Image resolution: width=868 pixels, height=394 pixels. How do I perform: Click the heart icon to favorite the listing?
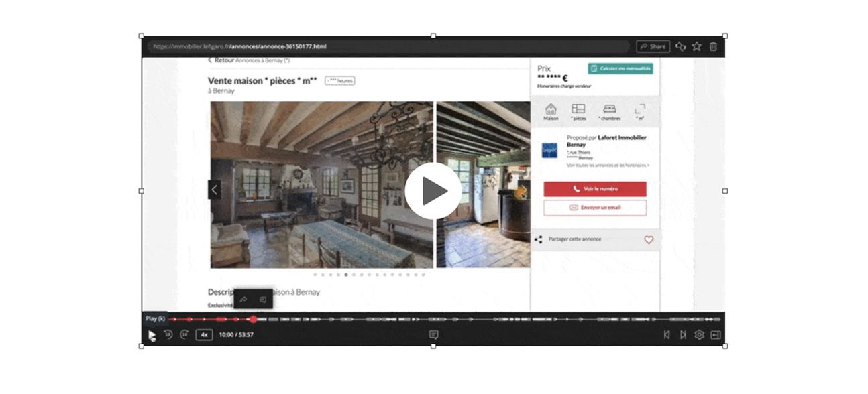click(x=649, y=239)
